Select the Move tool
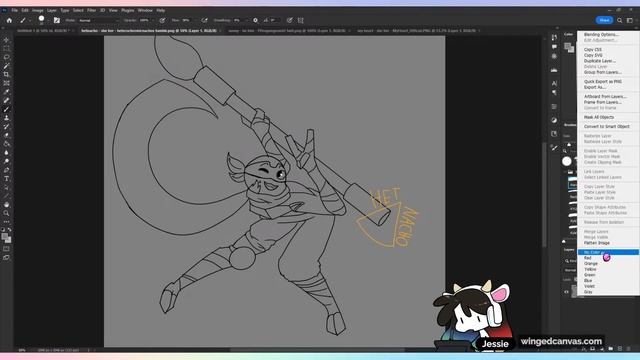The image size is (640, 360). pyautogui.click(x=6, y=40)
